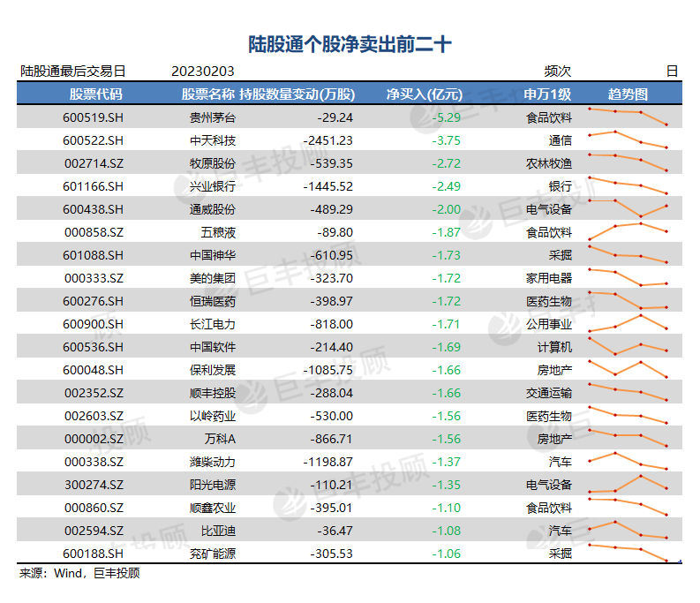Select the 恒瑞医药 name cell
This screenshot has height=603, width=700.
point(213,302)
